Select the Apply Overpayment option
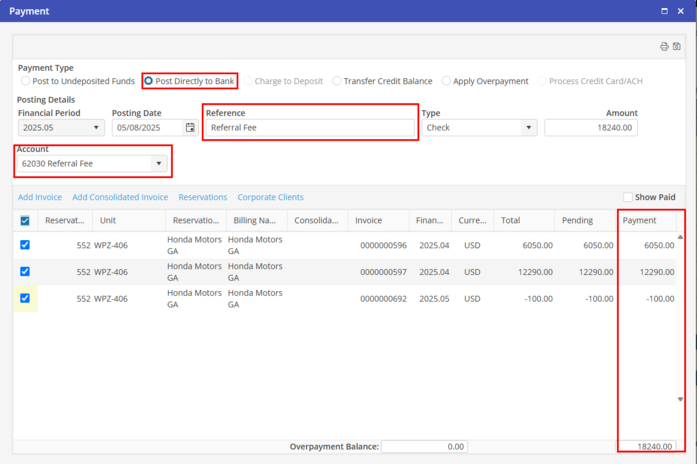 pyautogui.click(x=446, y=81)
